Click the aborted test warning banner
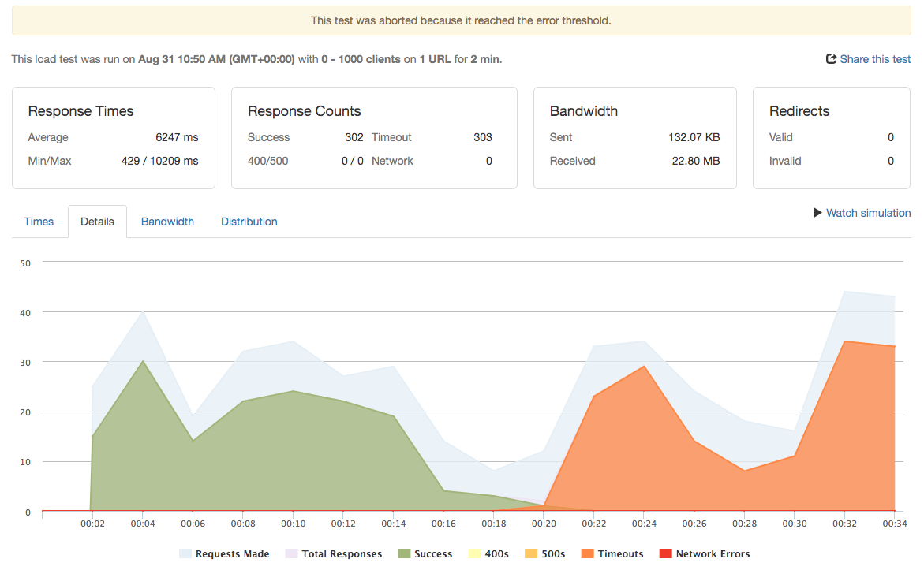 pos(462,20)
